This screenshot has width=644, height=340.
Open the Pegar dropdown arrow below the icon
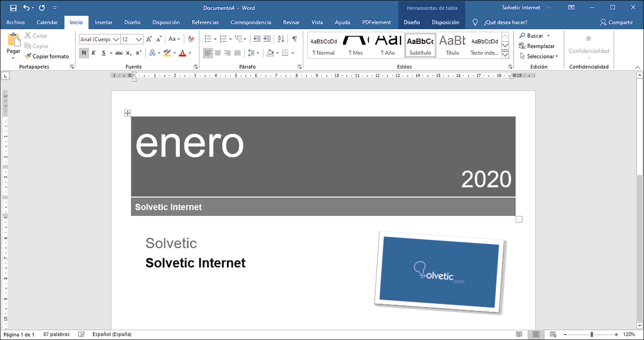(13, 57)
